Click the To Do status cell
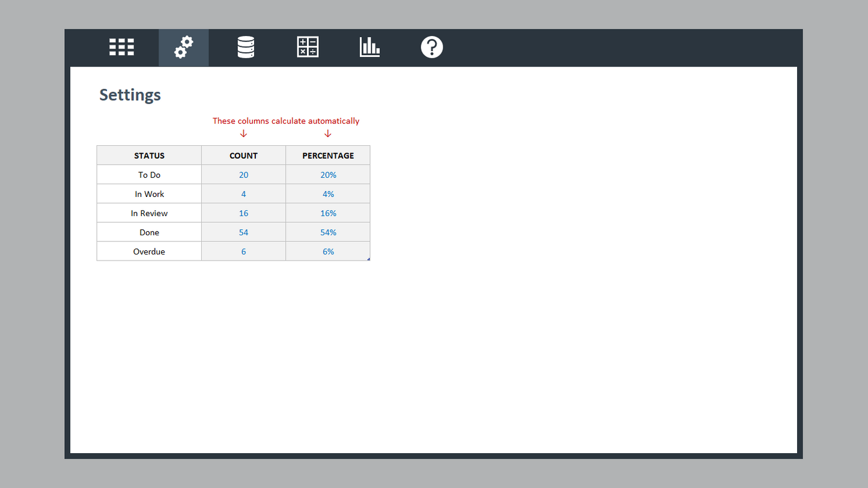Image resolution: width=868 pixels, height=488 pixels. (149, 175)
